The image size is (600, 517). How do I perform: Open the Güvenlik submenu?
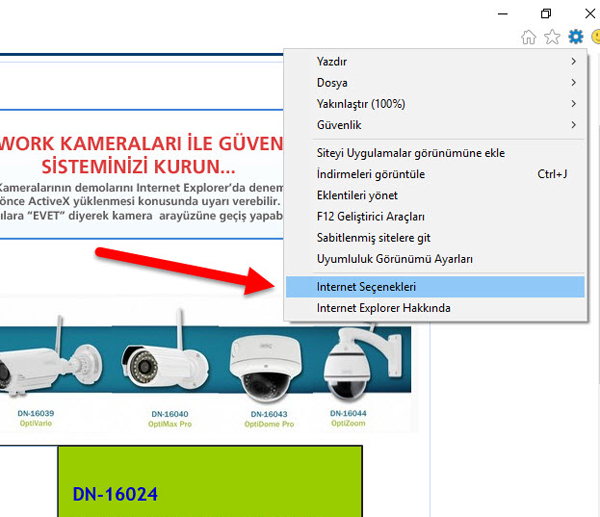[x=574, y=125]
